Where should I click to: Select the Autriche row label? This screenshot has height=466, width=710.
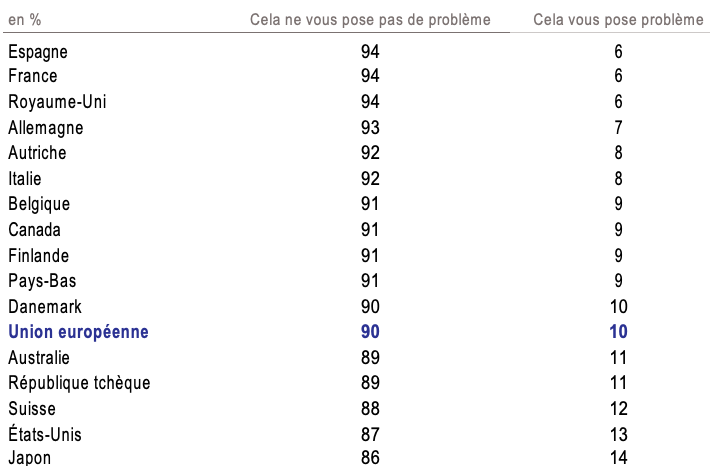37,153
